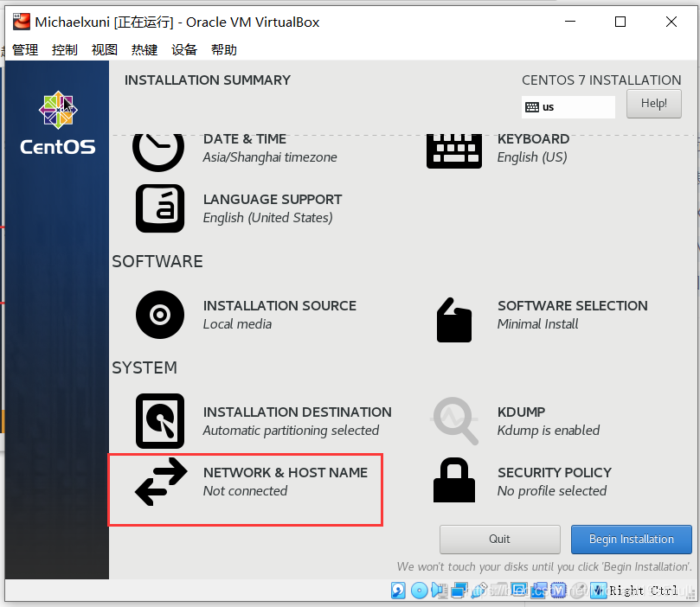
Task: Open the 视图 menu
Action: coord(105,49)
